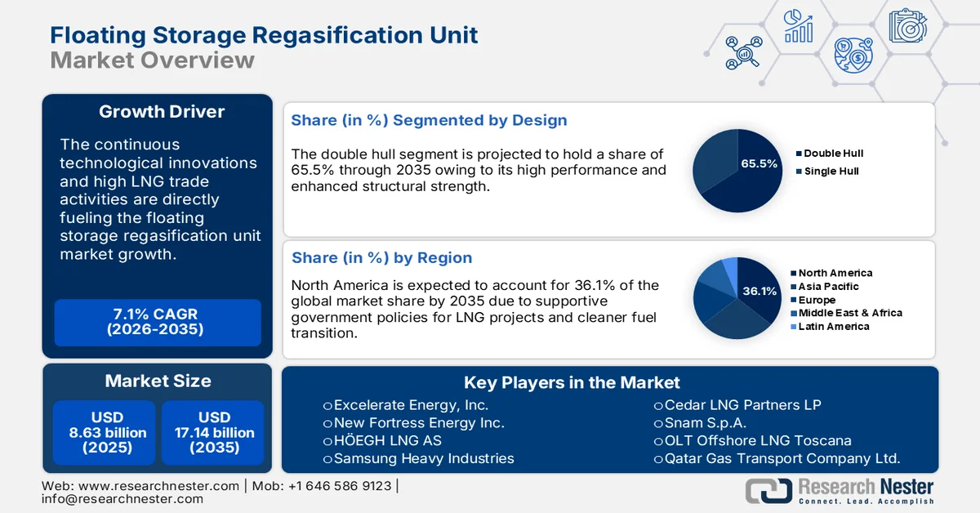The width and height of the screenshot is (980, 513).
Task: Select the USD 17.14 billion (2035) box
Action: (x=213, y=434)
